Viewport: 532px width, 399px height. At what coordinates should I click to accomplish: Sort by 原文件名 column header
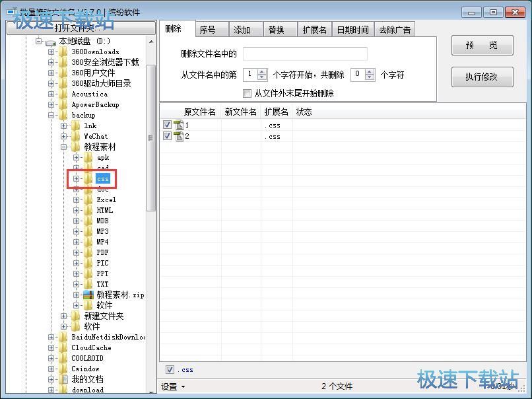tap(191, 112)
